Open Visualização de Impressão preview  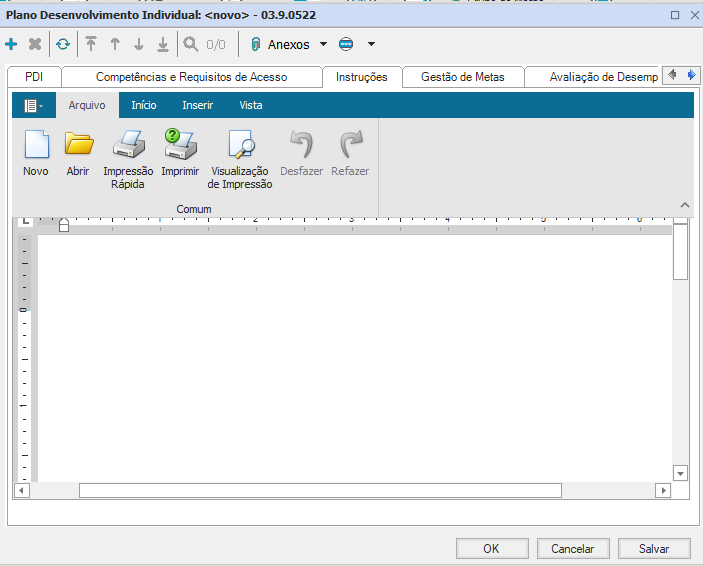pos(240,146)
